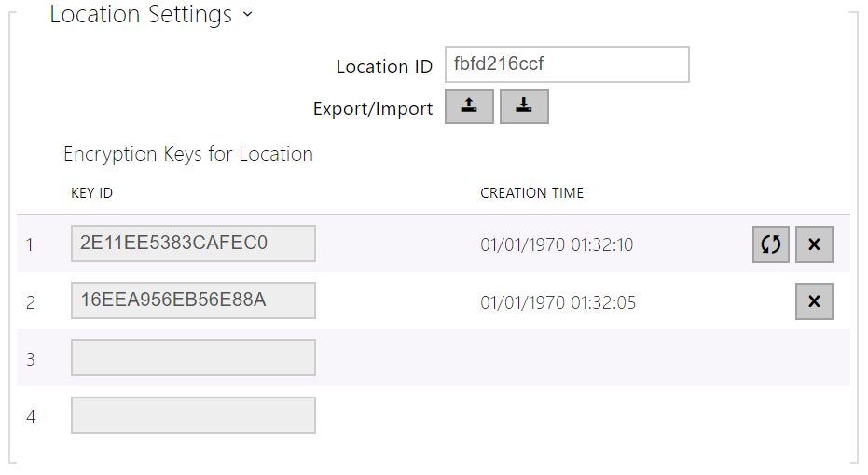
Task: Click creation time 01/01/1970 01:32:05
Action: click(558, 302)
